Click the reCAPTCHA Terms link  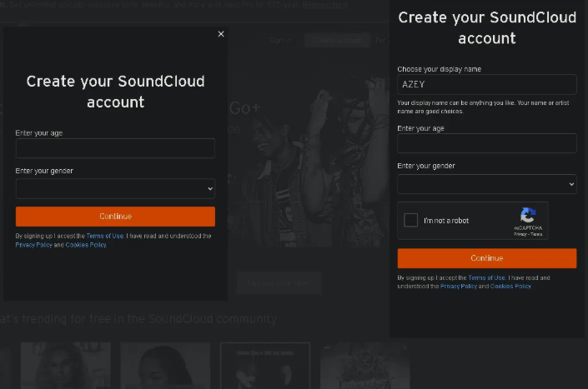536,235
